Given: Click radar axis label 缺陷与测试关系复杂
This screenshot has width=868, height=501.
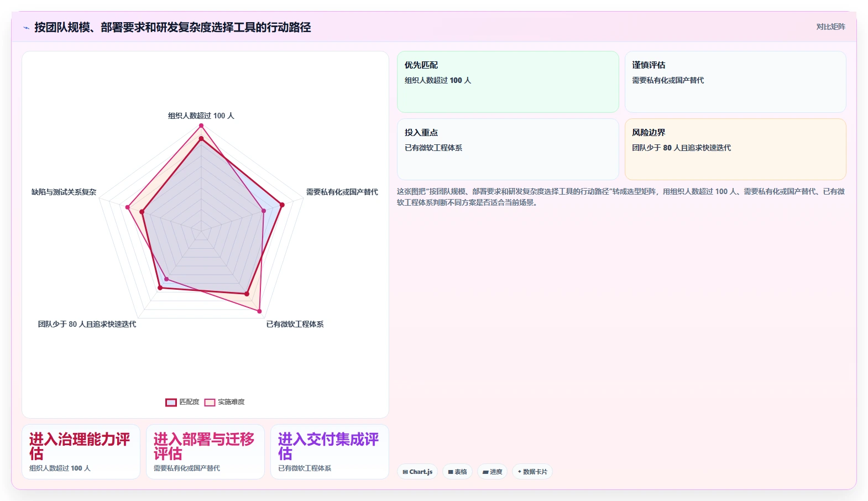Looking at the screenshot, I should (x=64, y=192).
